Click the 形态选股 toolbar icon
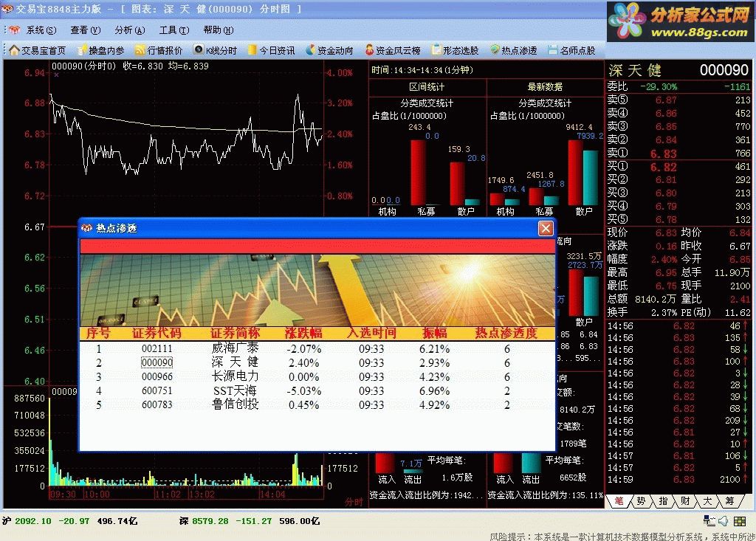The width and height of the screenshot is (756, 541). pyautogui.click(x=436, y=50)
